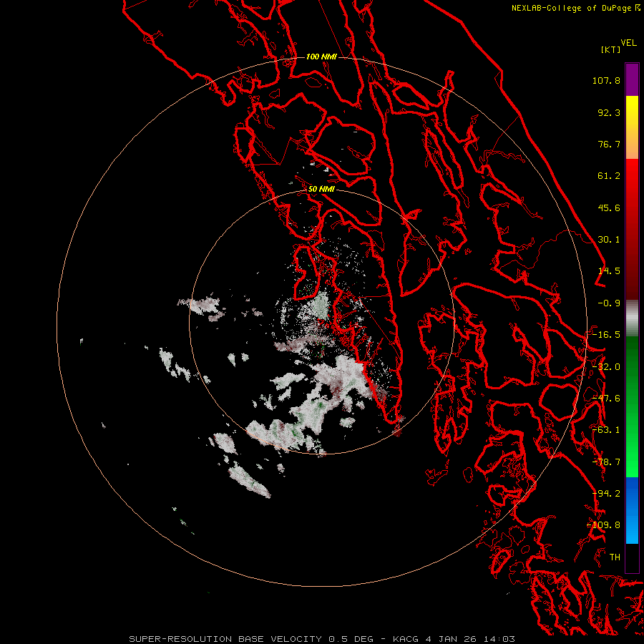This screenshot has width=644, height=644.
Task: Click the 14.5 velocity scale value
Action: pos(609,271)
